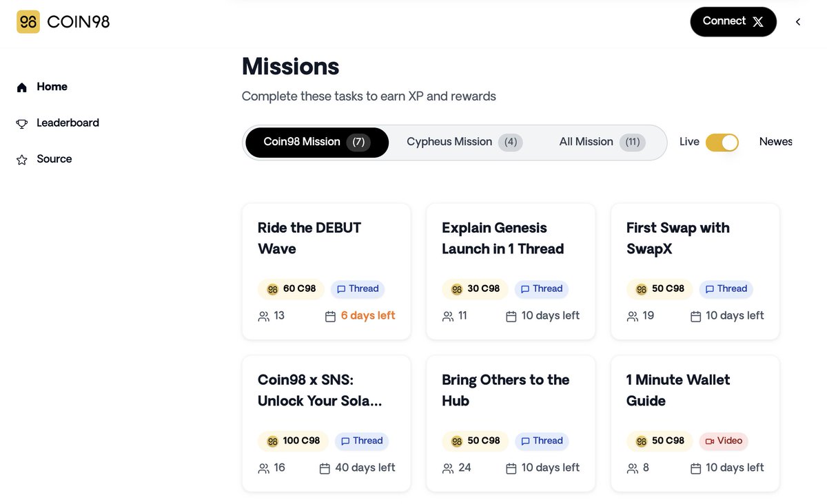Open the Ride the DEBUT Wave mission
The image size is (827, 504).
tap(327, 271)
